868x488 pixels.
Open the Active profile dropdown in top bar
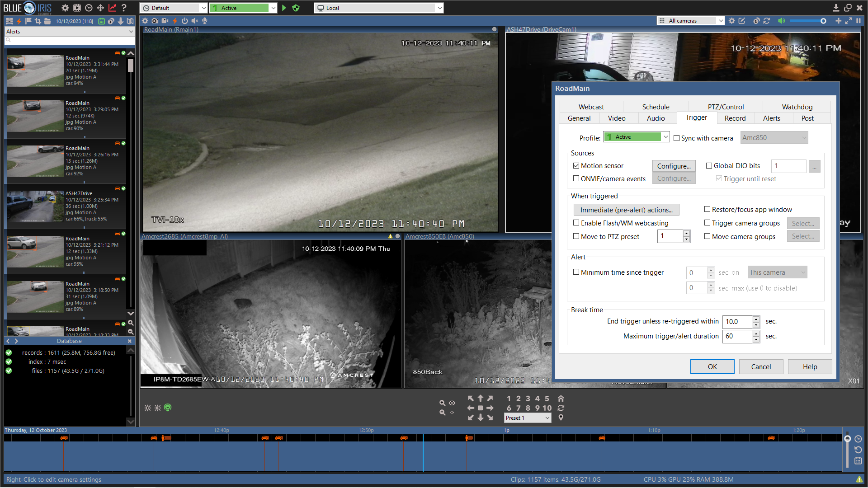[243, 8]
